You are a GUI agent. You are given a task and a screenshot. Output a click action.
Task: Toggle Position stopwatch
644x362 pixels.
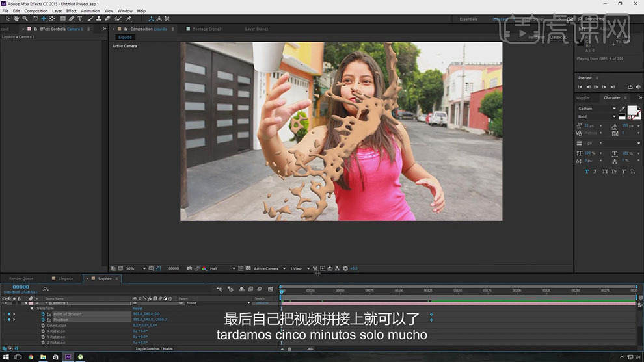43,320
